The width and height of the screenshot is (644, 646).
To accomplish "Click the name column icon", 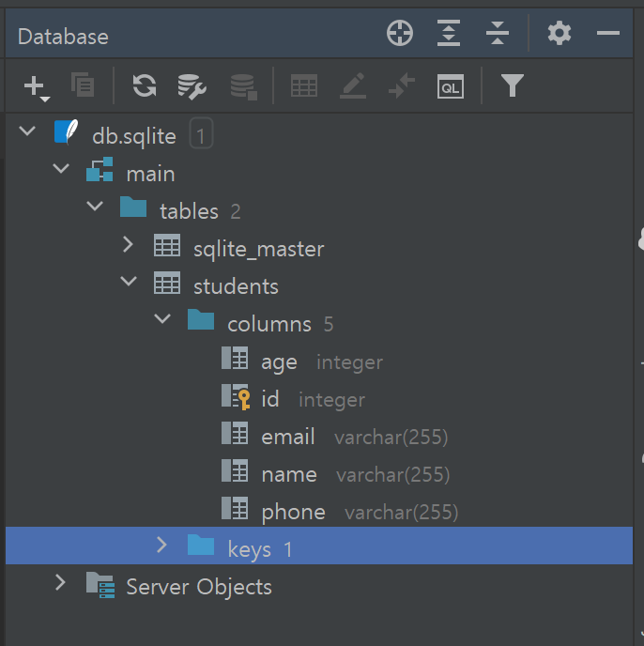I will [x=235, y=470].
